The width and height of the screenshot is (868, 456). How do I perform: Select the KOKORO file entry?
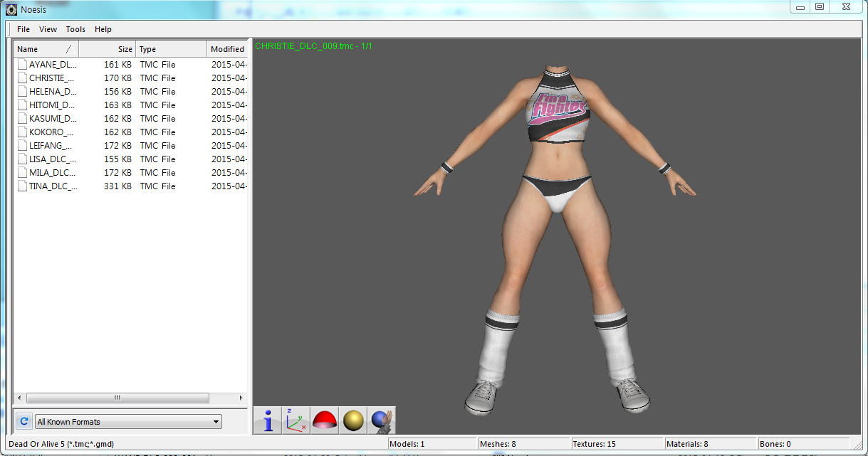point(52,132)
